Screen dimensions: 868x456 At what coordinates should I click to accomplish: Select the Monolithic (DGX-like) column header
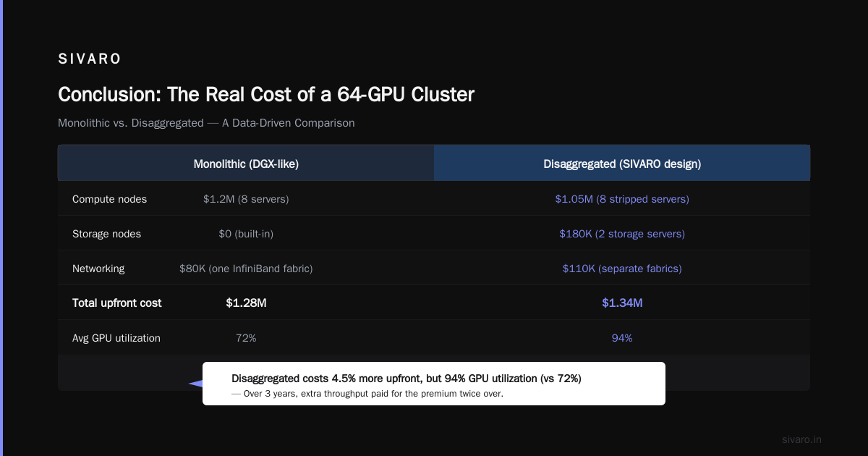click(x=246, y=164)
